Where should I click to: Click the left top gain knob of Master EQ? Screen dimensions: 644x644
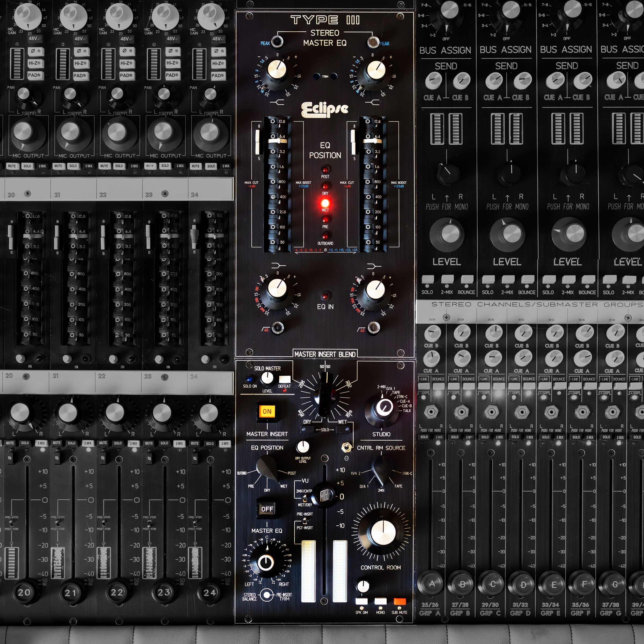tap(277, 72)
